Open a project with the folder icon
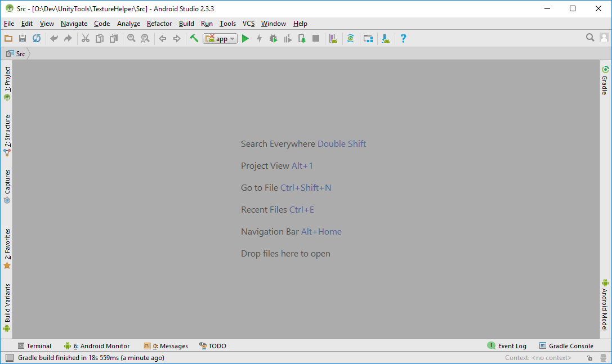 [x=8, y=38]
